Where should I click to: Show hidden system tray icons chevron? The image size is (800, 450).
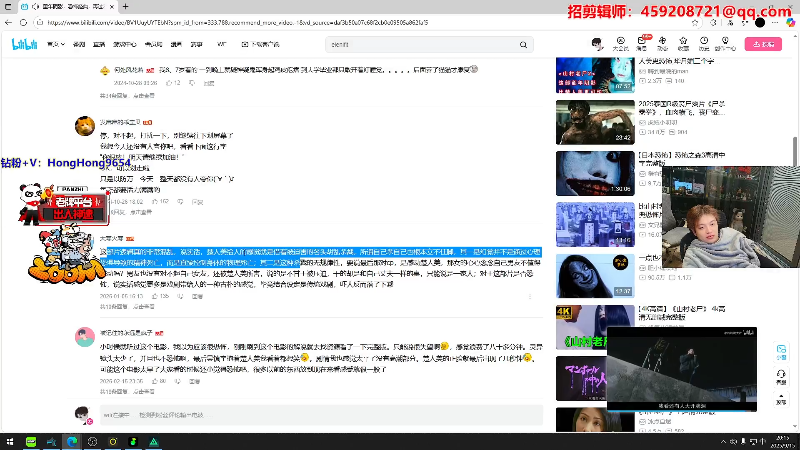[x=723, y=442]
